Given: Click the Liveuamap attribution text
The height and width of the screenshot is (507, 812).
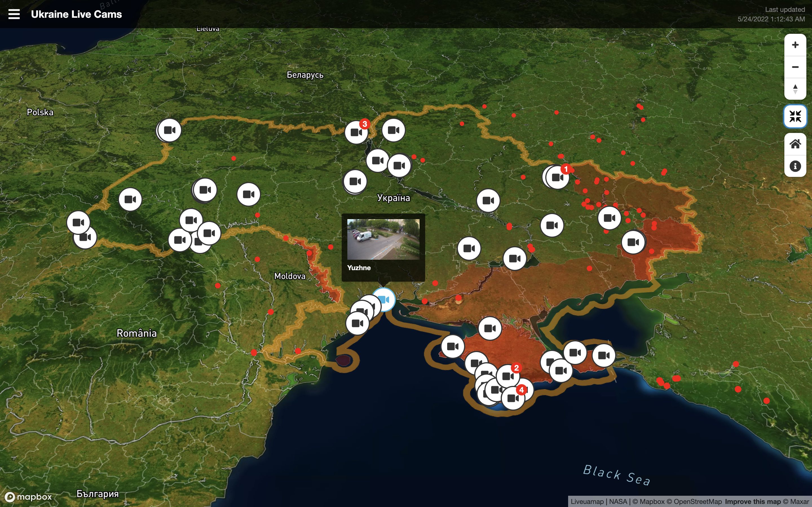Looking at the screenshot, I should [588, 501].
